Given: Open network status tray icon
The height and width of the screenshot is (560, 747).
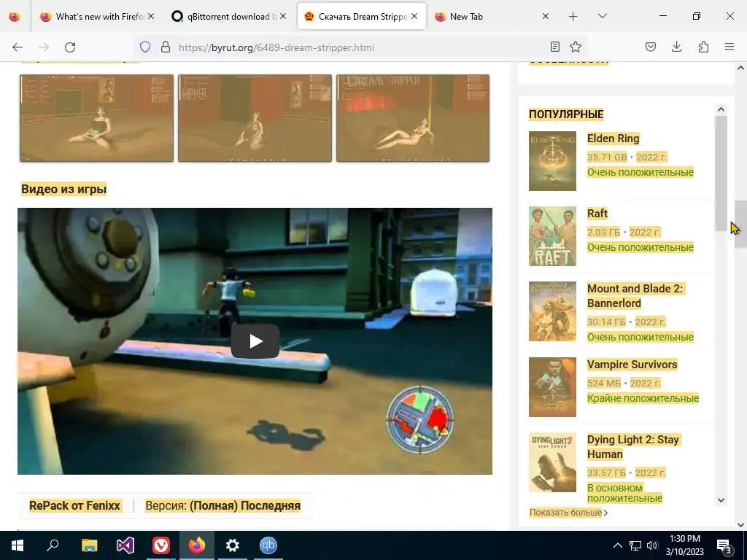Looking at the screenshot, I should pos(635,545).
